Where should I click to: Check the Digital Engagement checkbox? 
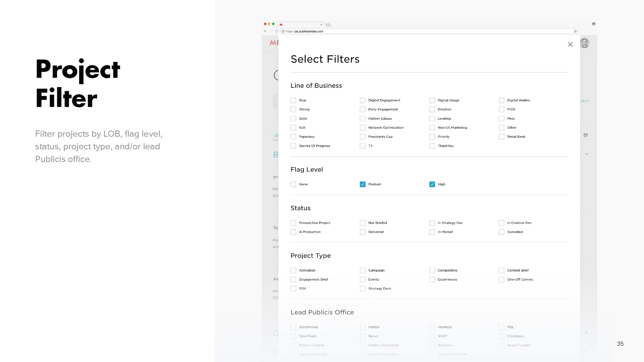pos(362,100)
